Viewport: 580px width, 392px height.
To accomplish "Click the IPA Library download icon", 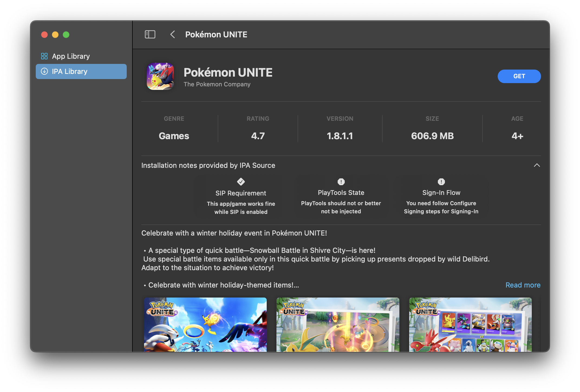I will (44, 71).
